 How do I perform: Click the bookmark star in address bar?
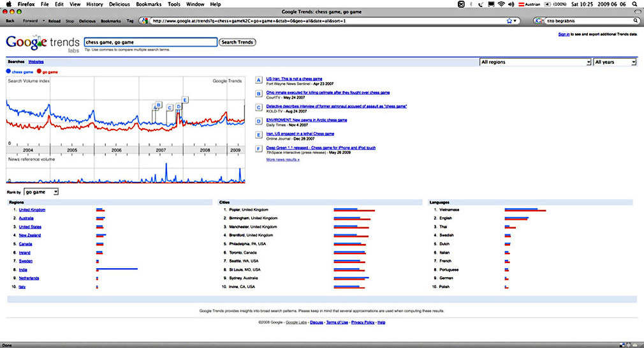tap(509, 20)
